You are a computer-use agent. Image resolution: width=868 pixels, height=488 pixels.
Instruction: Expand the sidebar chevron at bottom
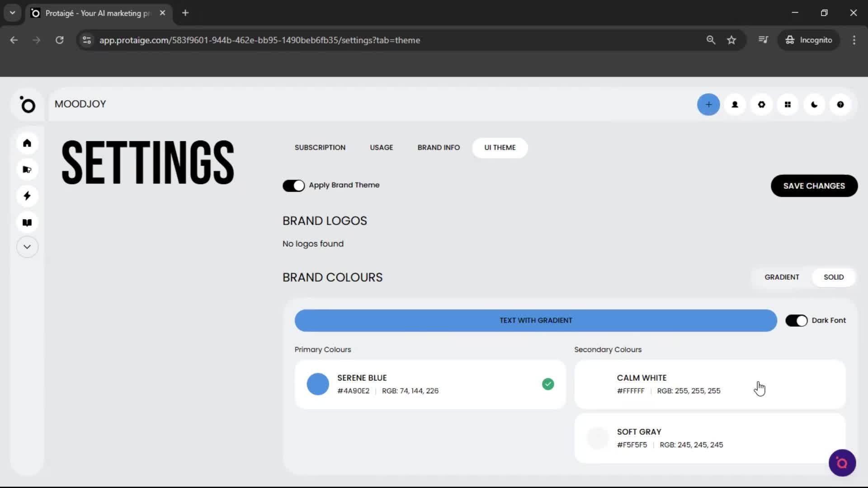coord(27,247)
